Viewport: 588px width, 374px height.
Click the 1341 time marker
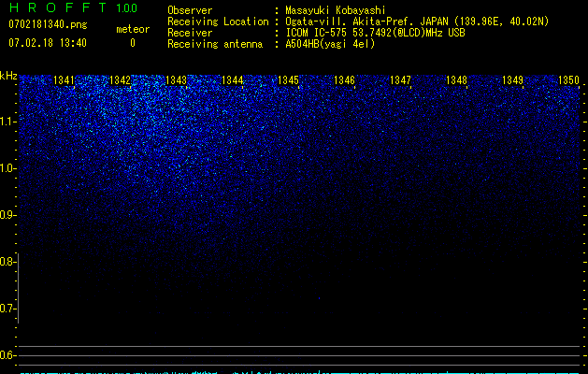(64, 79)
